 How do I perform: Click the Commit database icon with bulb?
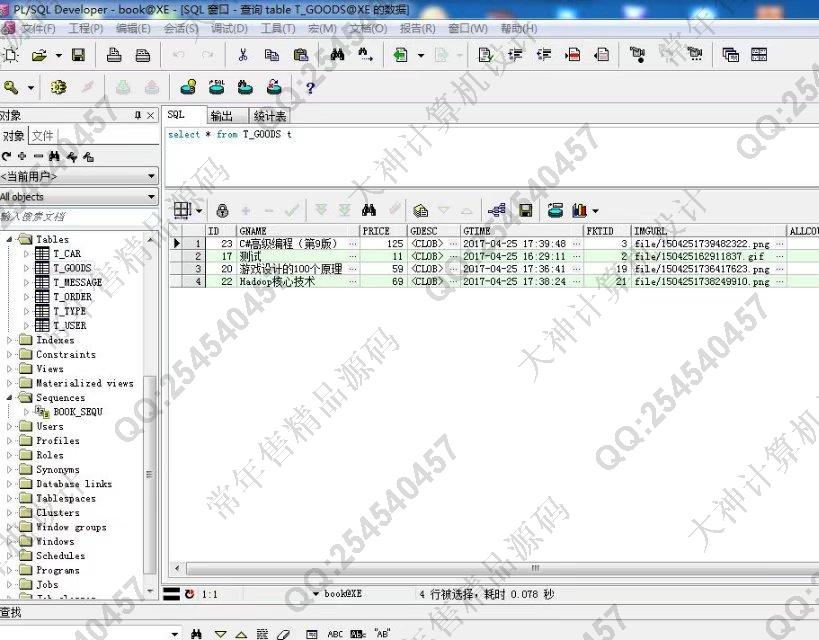188,87
